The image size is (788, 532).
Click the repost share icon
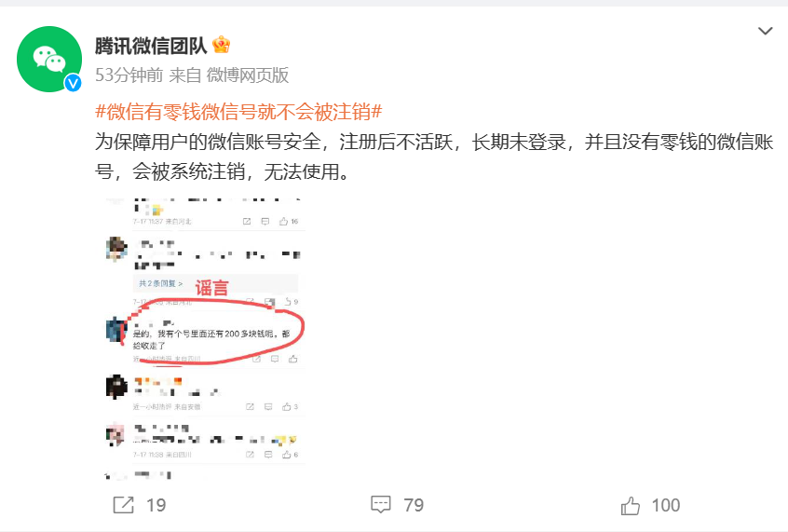pyautogui.click(x=123, y=505)
